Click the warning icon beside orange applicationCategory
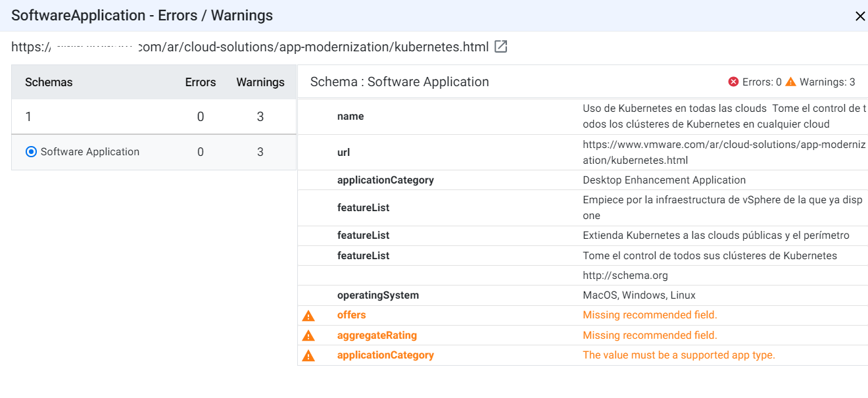 308,356
